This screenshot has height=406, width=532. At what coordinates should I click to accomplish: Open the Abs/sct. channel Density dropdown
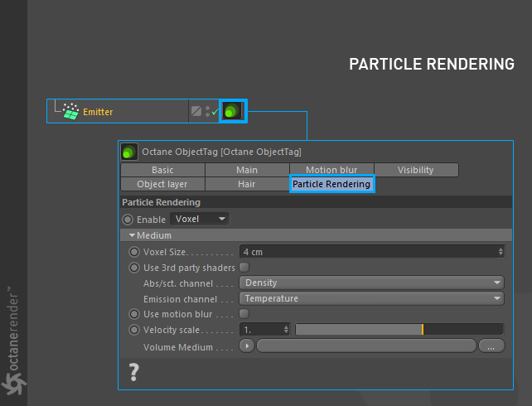371,283
